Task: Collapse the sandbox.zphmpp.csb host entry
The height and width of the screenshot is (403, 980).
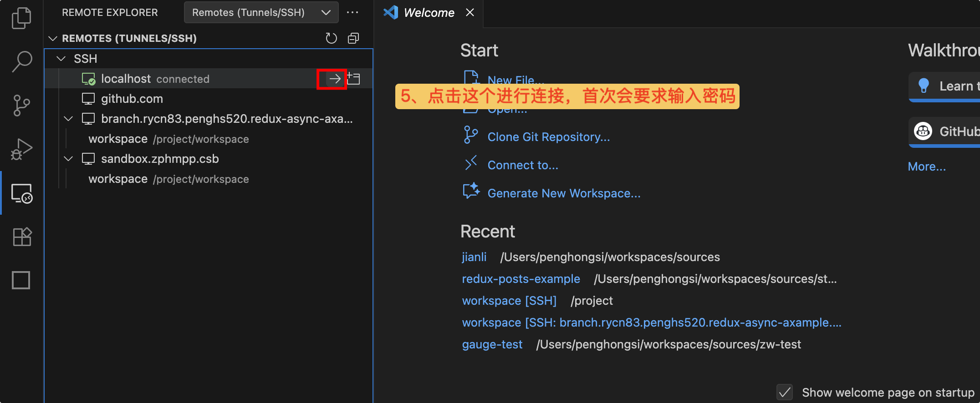Action: [x=68, y=159]
